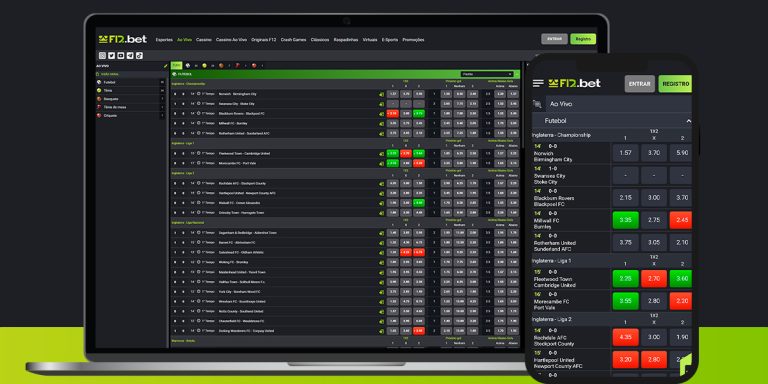Click the Twitter icon on laptop site
Screen dimensions: 768x384
(112, 56)
